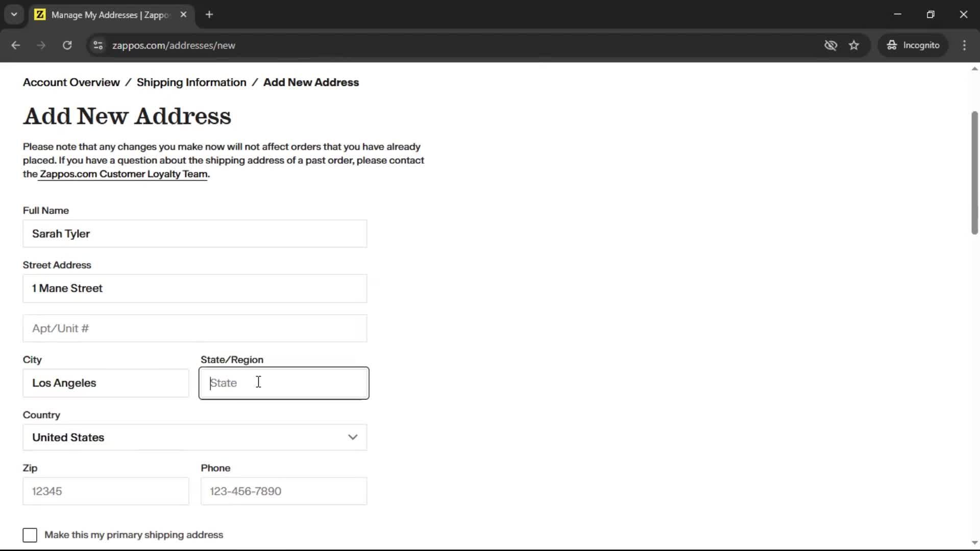Focus the Zip code input field
The height and width of the screenshot is (551, 980).
pos(106,491)
